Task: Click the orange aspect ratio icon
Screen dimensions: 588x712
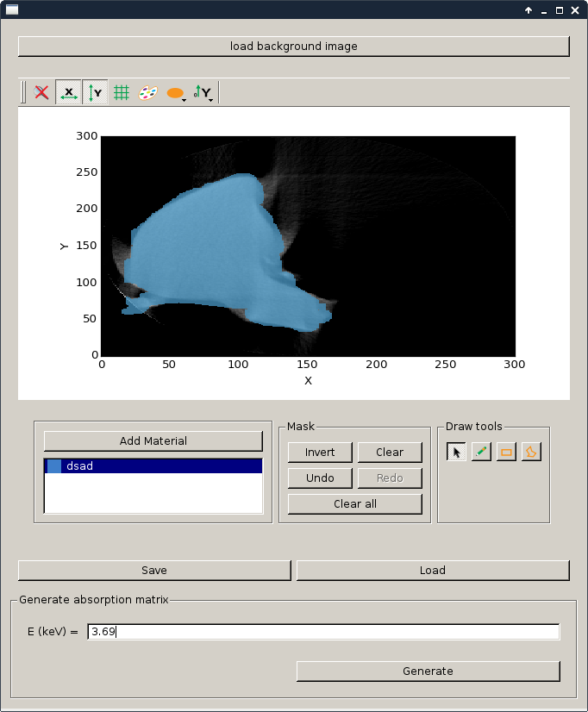Action: [175, 92]
